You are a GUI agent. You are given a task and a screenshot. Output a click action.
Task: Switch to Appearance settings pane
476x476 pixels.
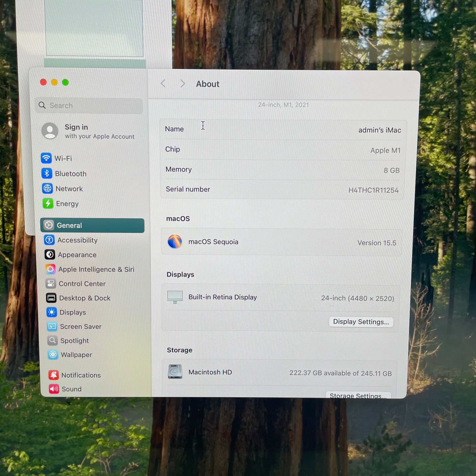[x=77, y=255]
